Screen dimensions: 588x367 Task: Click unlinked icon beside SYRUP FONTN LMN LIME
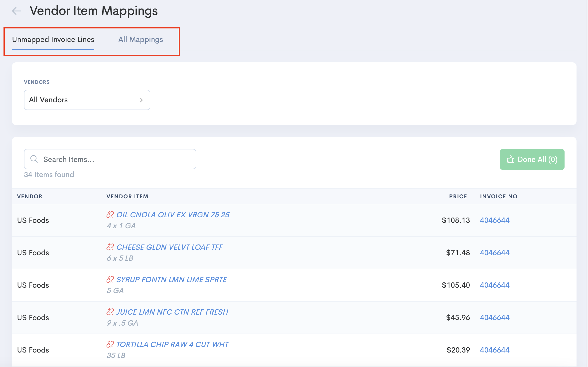[x=110, y=279]
